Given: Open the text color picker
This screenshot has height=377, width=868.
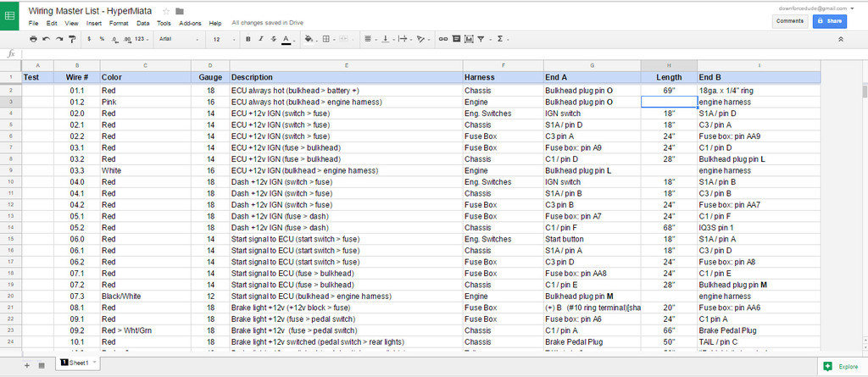Looking at the screenshot, I should [287, 39].
